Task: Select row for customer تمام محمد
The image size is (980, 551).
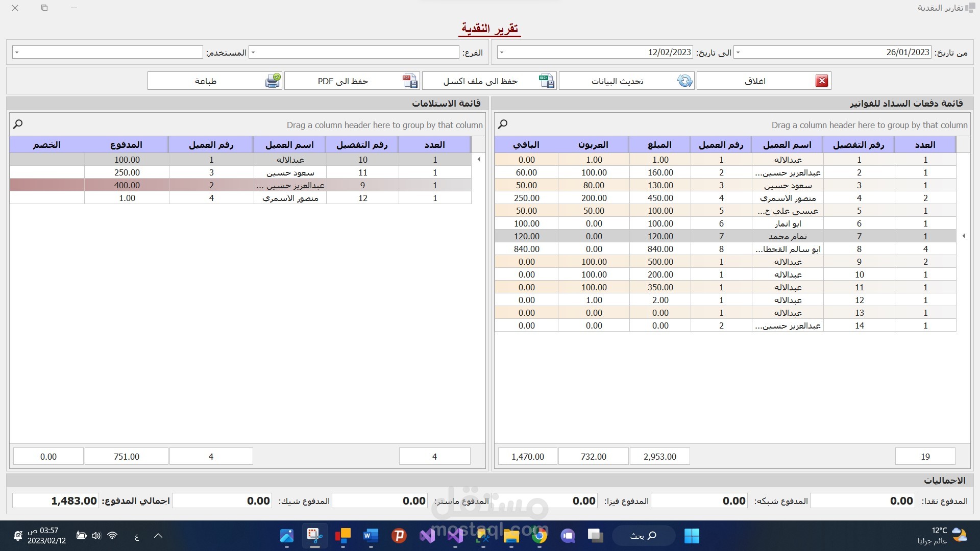Action: pyautogui.click(x=787, y=236)
